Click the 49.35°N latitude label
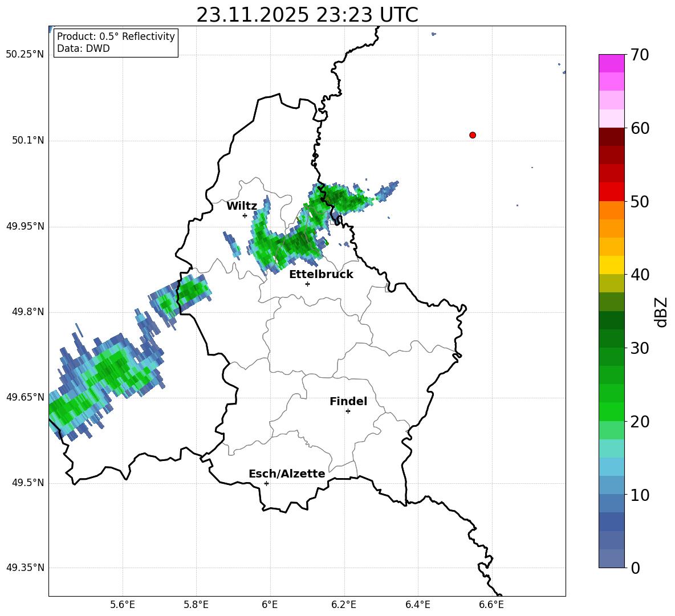 [25, 568]
